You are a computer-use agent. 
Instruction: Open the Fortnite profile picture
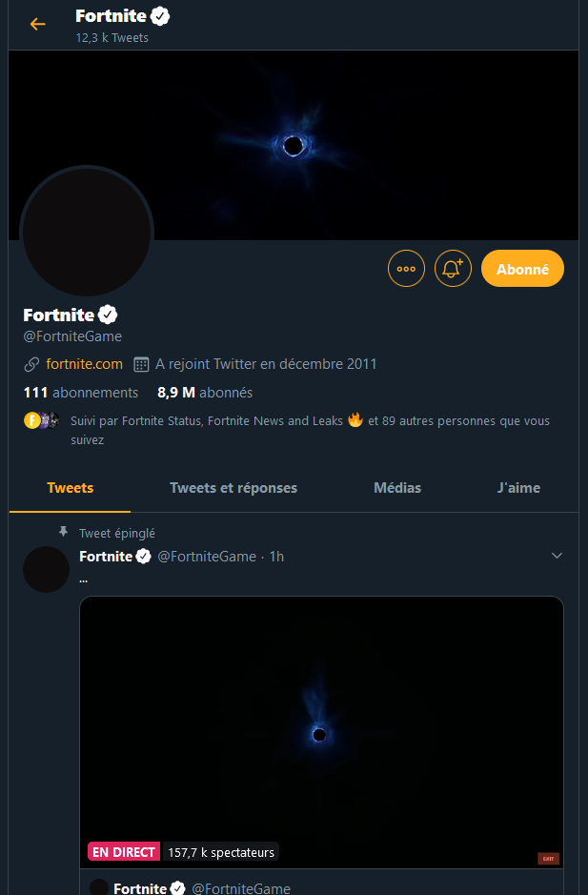[86, 232]
